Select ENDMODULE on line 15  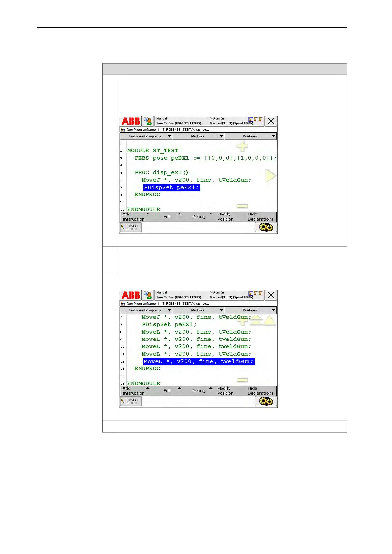(x=144, y=383)
